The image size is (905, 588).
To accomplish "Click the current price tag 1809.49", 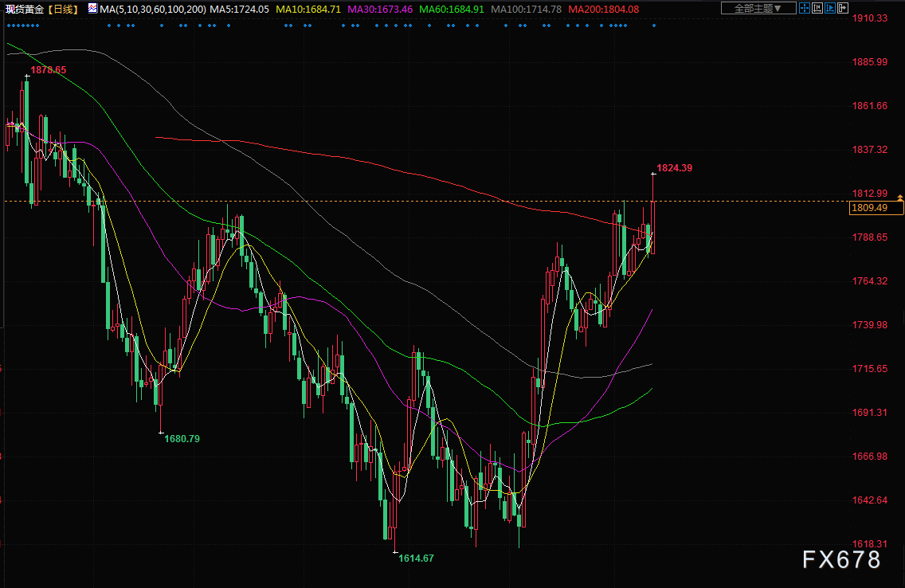I will click(x=876, y=208).
